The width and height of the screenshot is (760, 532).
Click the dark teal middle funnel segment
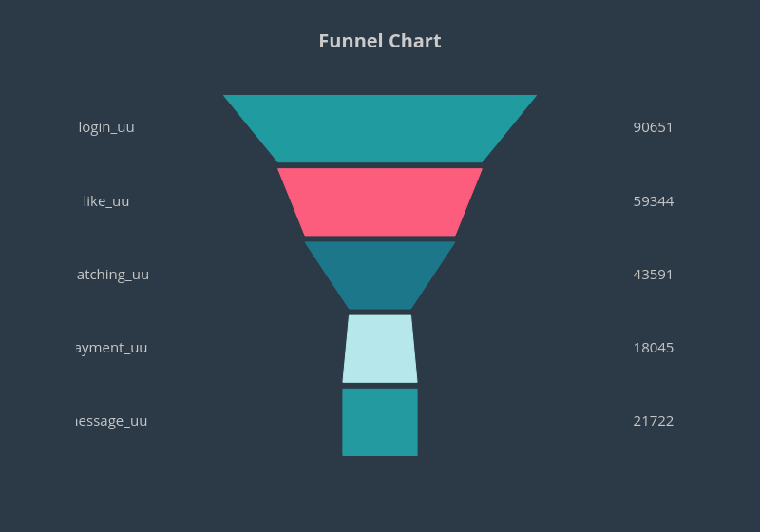click(x=380, y=275)
